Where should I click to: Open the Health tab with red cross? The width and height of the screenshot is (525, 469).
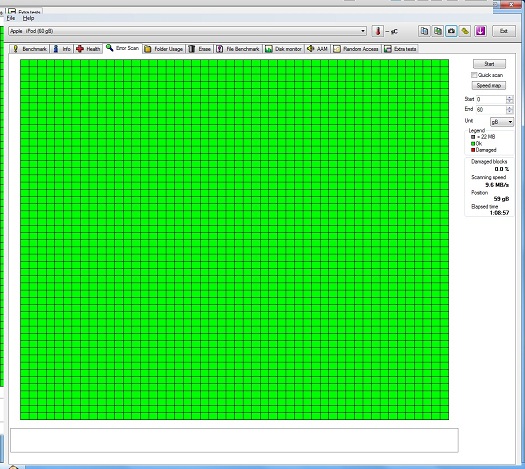tap(88, 49)
